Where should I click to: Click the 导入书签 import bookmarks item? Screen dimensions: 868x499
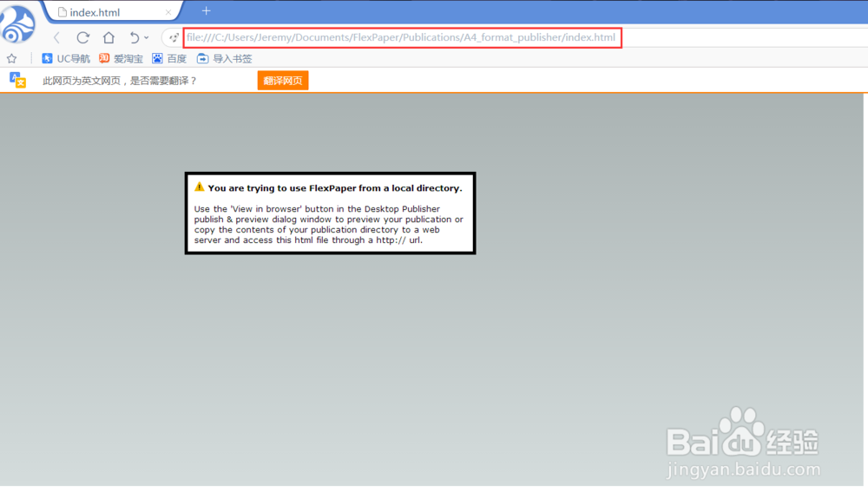[x=224, y=59]
